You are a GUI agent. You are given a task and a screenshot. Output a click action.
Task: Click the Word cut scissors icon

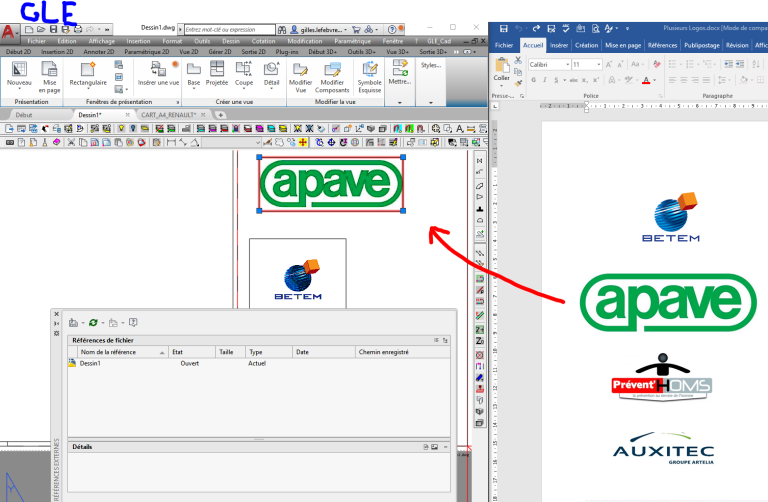pos(518,60)
